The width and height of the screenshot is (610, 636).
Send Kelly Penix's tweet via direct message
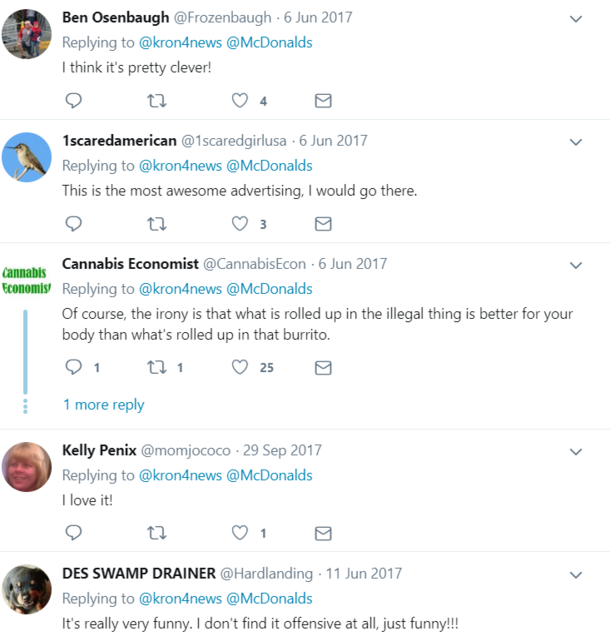point(323,533)
